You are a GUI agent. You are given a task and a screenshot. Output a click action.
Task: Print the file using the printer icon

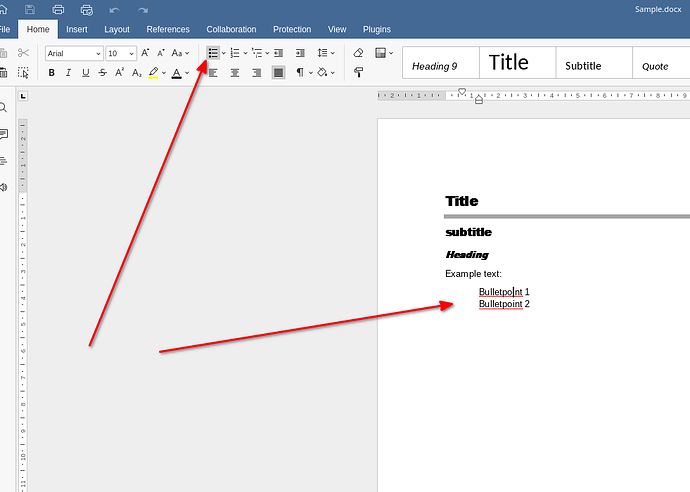point(58,9)
